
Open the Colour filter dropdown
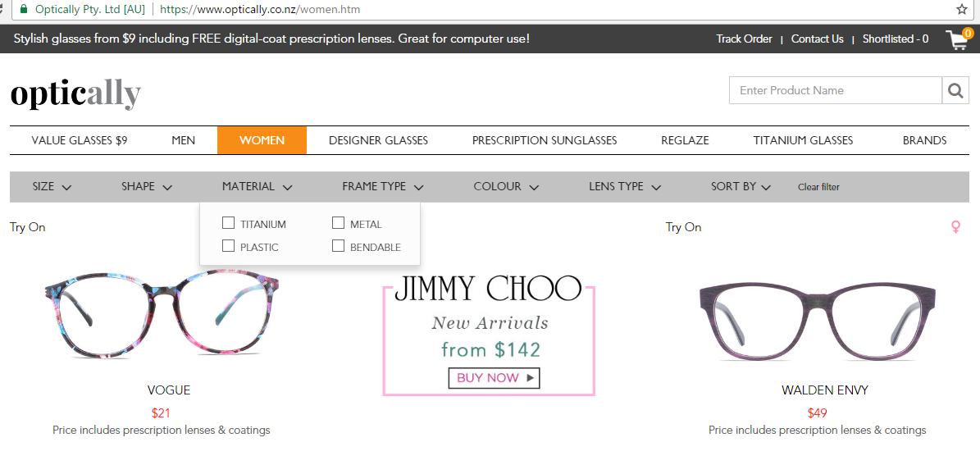506,186
